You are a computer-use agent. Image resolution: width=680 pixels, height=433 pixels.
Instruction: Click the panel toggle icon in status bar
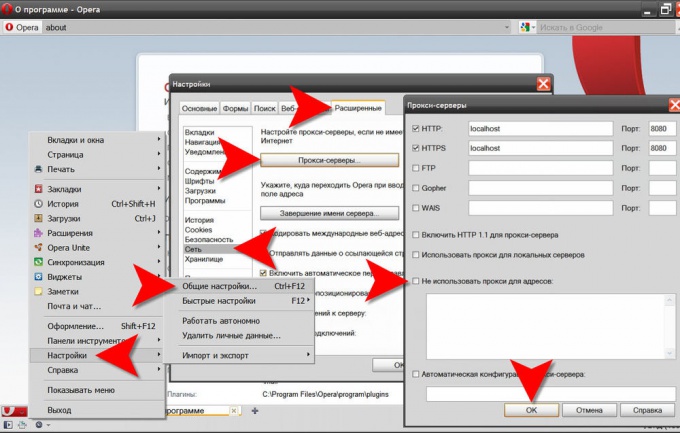[x=8, y=425]
